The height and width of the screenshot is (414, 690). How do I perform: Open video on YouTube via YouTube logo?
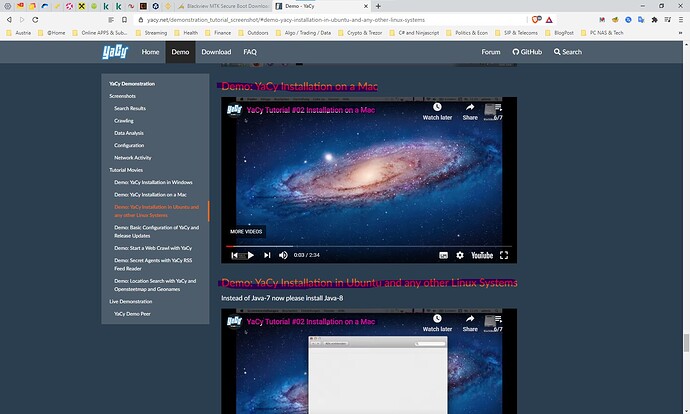[x=482, y=255]
